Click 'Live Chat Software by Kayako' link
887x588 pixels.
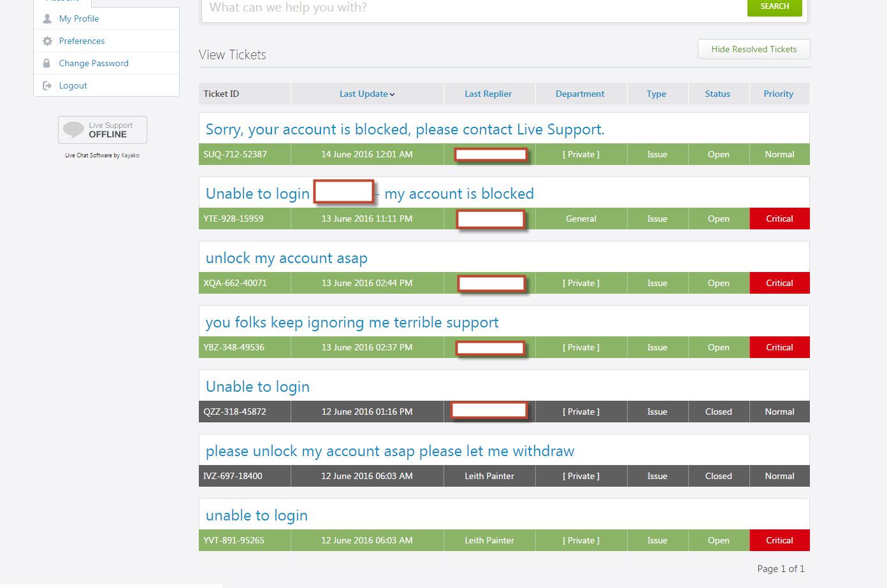[x=102, y=155]
